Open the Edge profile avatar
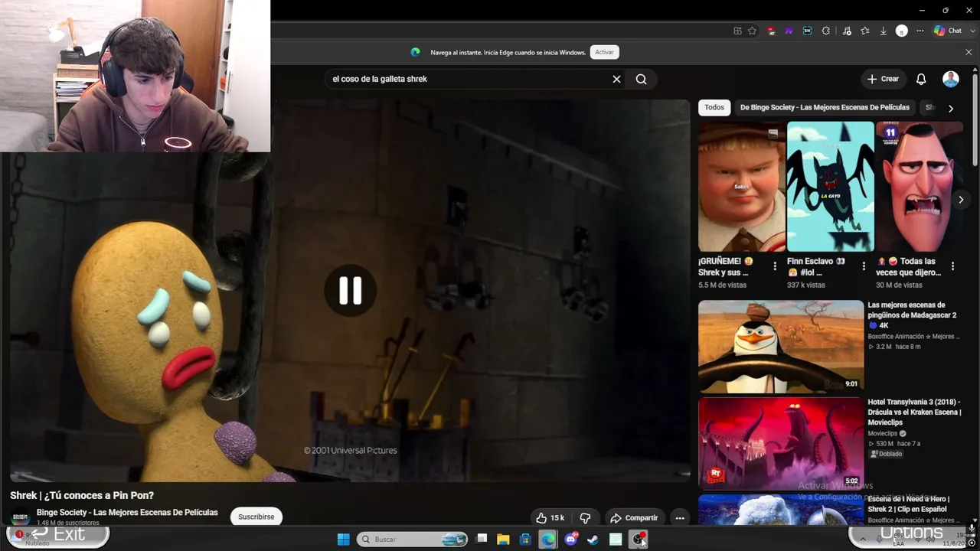The width and height of the screenshot is (980, 551). coord(902,31)
